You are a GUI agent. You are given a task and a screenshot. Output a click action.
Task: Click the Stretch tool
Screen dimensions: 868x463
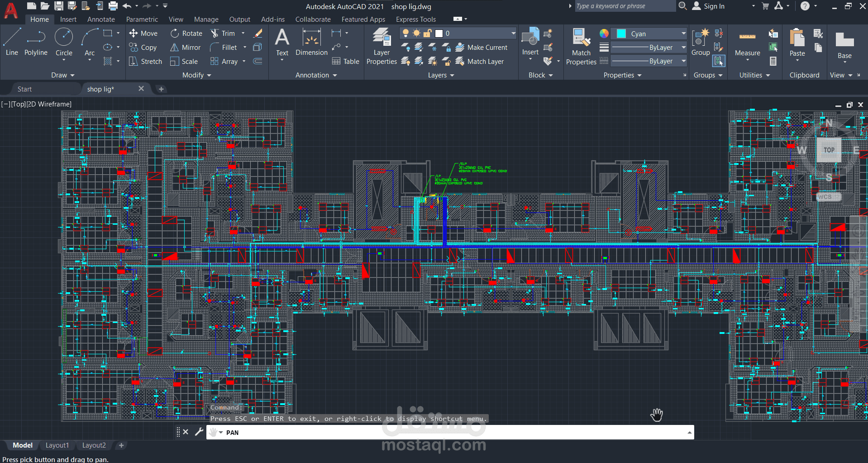145,61
